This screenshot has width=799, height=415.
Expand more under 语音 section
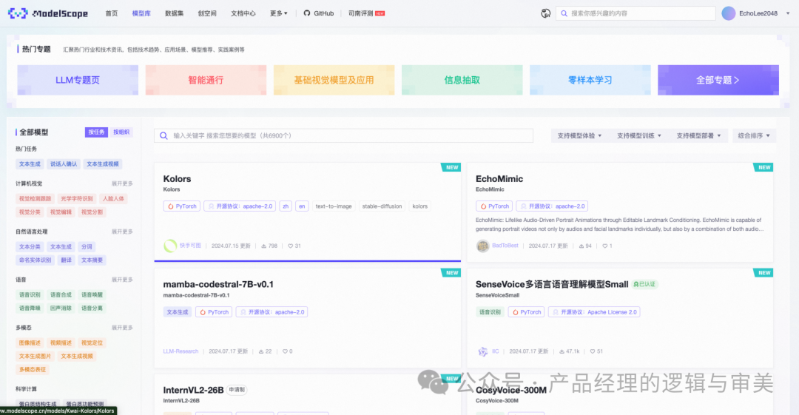(122, 280)
